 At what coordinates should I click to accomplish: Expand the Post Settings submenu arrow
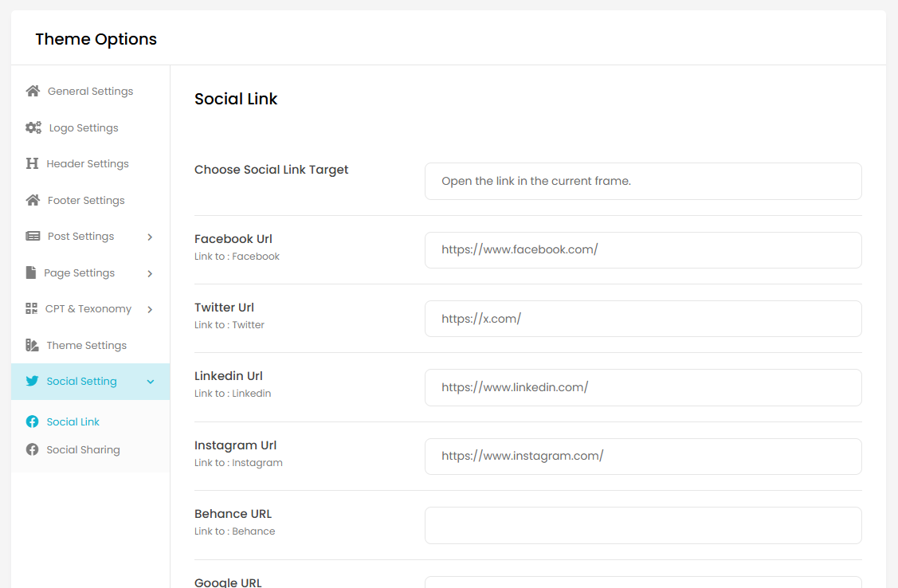click(150, 237)
